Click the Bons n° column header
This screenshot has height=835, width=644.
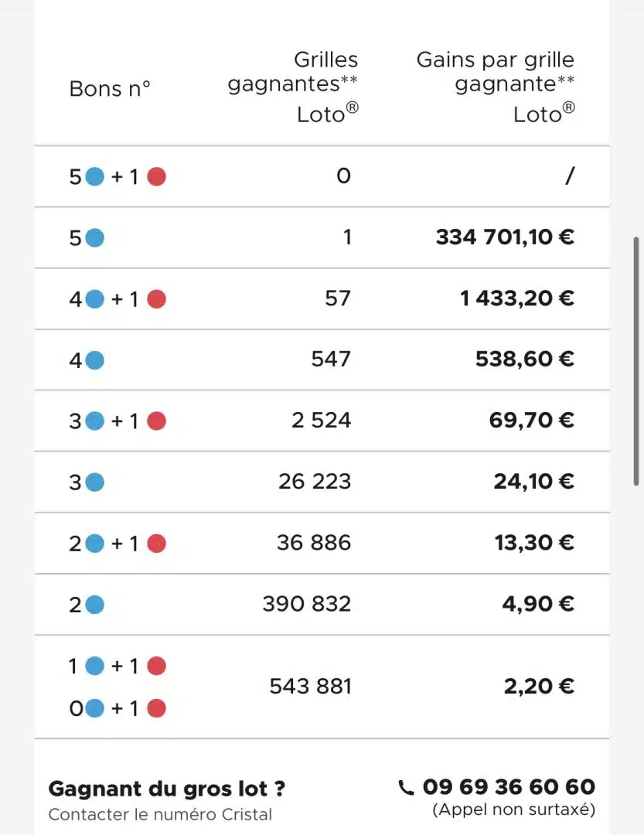pyautogui.click(x=110, y=88)
